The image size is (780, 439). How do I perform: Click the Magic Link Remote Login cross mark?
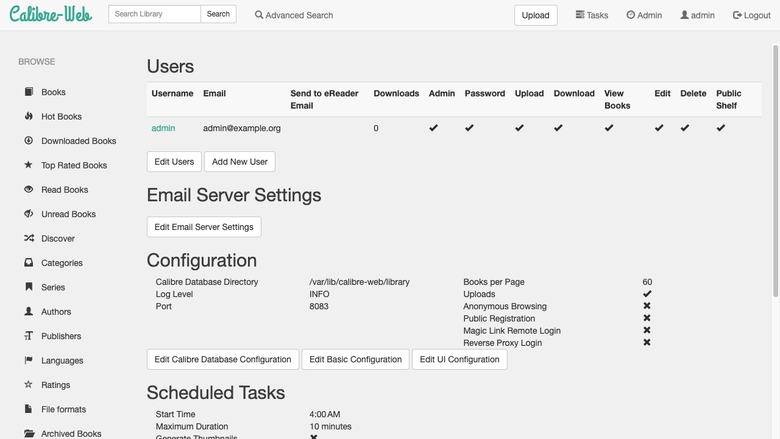[x=647, y=330]
